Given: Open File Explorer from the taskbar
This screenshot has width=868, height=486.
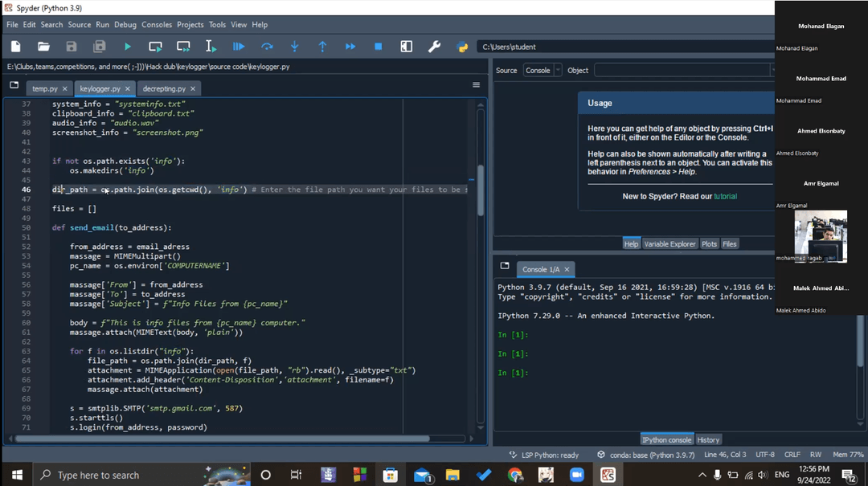Looking at the screenshot, I should pos(452,475).
